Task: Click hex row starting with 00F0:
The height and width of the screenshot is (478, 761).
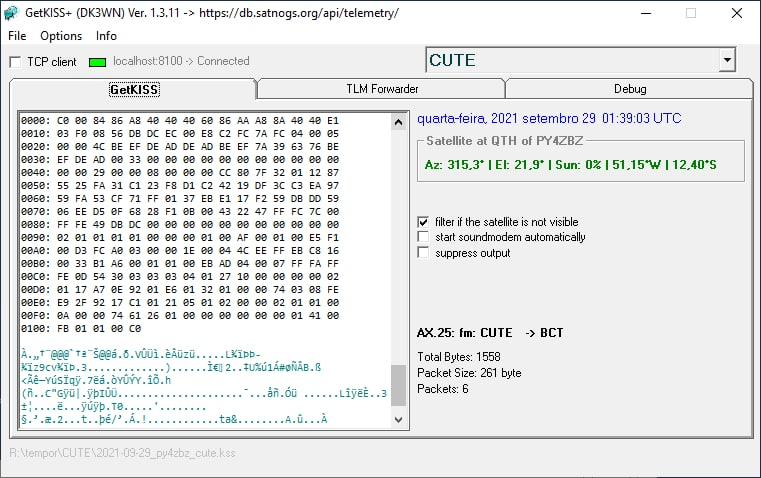Action: [x=180, y=315]
